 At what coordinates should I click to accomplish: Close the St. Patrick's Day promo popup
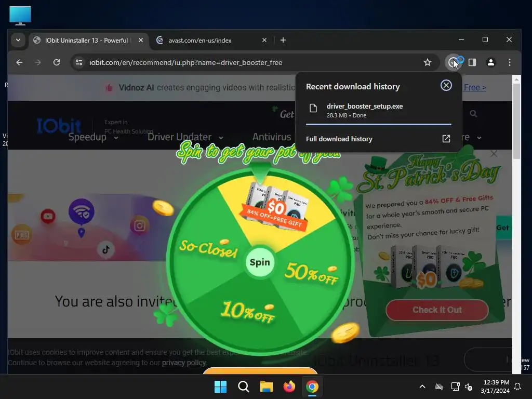494,154
